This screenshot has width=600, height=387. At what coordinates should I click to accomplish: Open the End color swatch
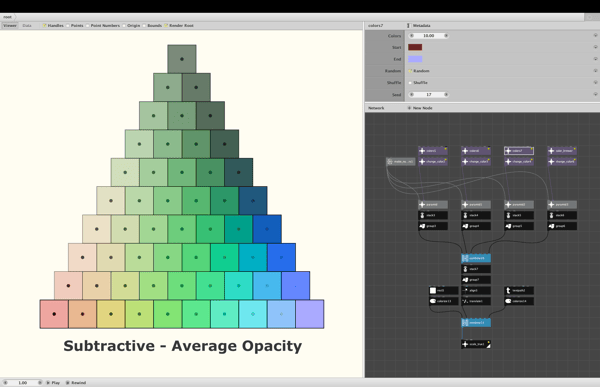click(x=415, y=59)
